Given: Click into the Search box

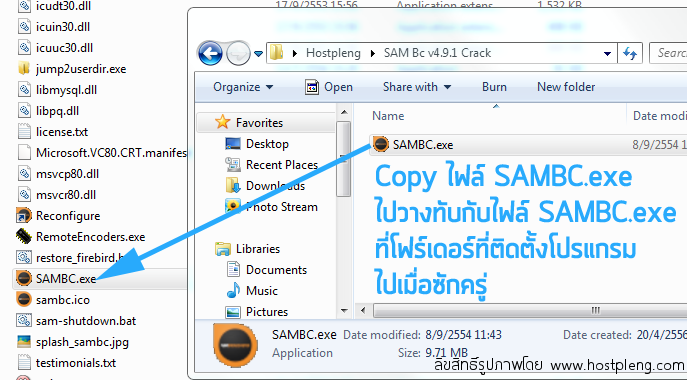Looking at the screenshot, I should click(669, 53).
